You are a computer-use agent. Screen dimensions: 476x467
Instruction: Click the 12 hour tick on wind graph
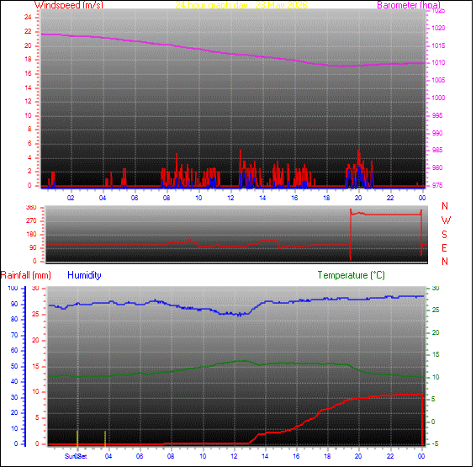(230, 198)
